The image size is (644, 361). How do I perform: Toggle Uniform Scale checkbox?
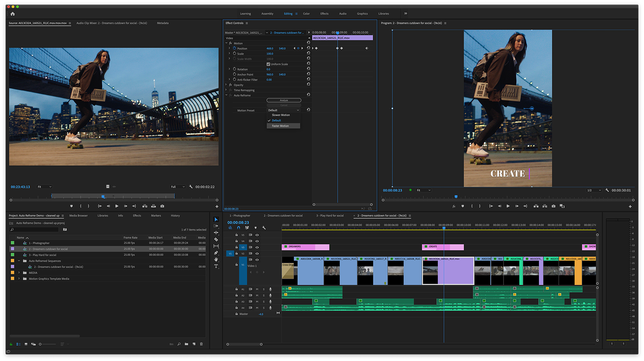tap(268, 64)
